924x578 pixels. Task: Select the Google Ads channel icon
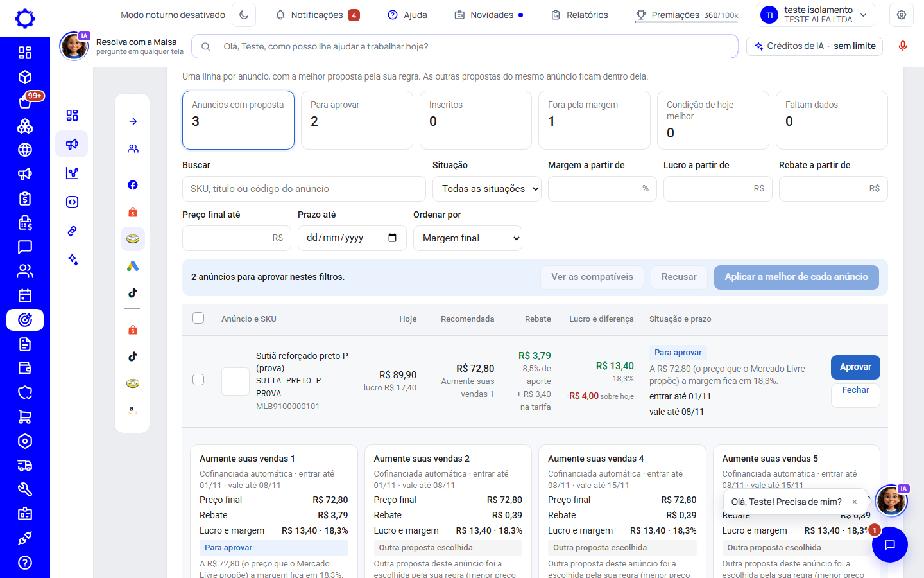(x=133, y=266)
